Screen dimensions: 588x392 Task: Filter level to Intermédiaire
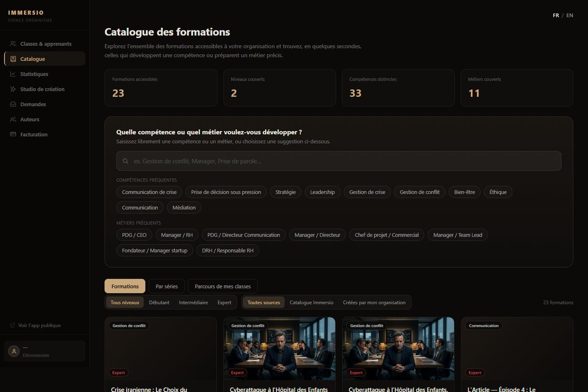pos(194,302)
